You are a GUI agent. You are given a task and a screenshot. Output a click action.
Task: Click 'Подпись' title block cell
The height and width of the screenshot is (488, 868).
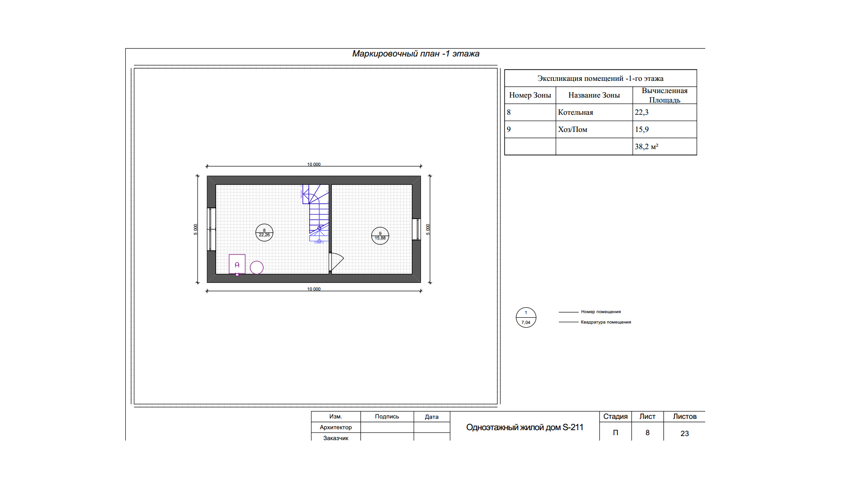click(387, 417)
